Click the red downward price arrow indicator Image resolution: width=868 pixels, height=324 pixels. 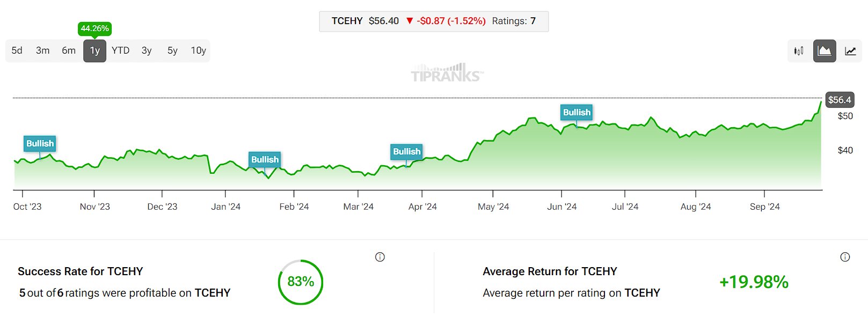coord(410,21)
